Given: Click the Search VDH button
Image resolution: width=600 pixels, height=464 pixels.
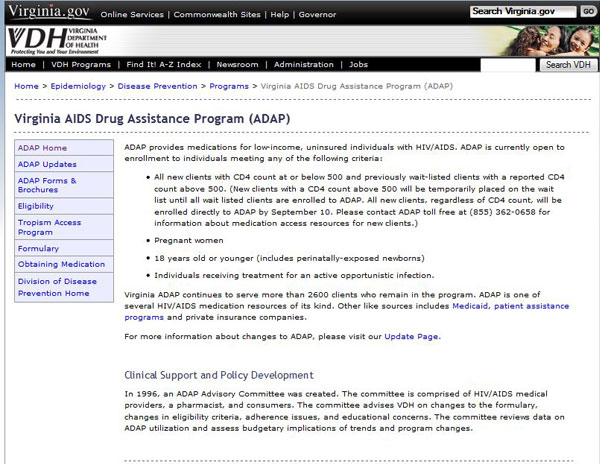Looking at the screenshot, I should coord(568,65).
